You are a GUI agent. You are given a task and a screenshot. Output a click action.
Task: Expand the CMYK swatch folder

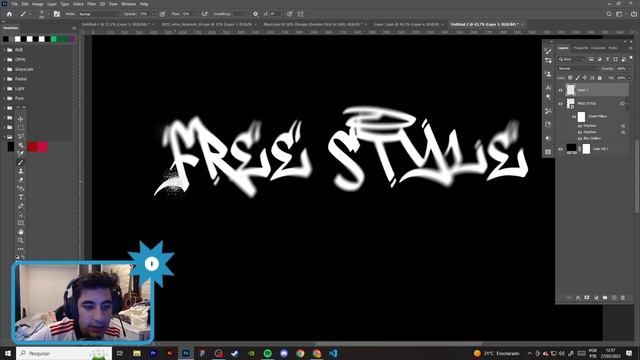tap(4, 60)
